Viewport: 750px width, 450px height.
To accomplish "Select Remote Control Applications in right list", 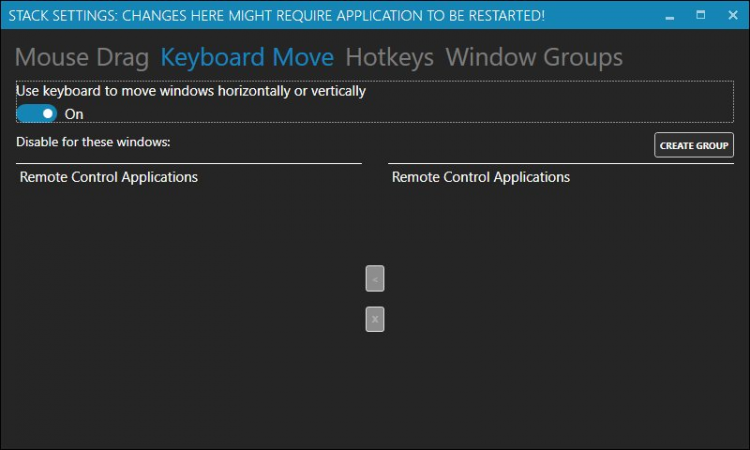I will pyautogui.click(x=481, y=178).
